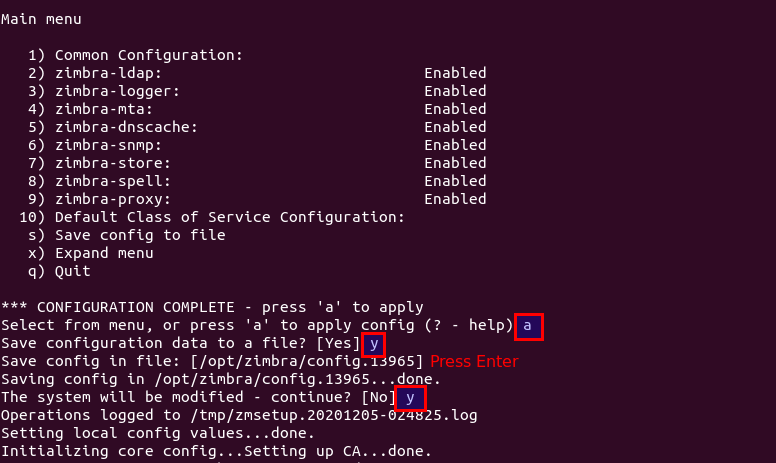Click the Enabled status beside zimbra-ldap
The height and width of the screenshot is (463, 776).
(455, 73)
